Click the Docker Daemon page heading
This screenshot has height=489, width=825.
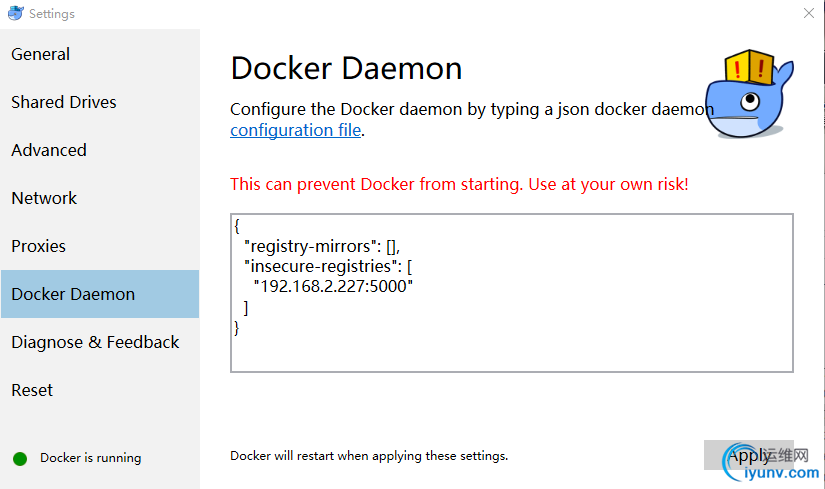[346, 68]
